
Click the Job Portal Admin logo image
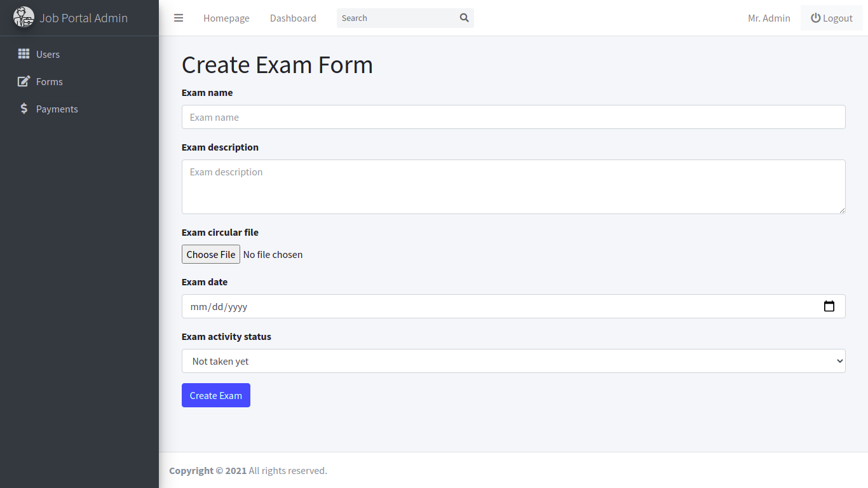point(24,17)
